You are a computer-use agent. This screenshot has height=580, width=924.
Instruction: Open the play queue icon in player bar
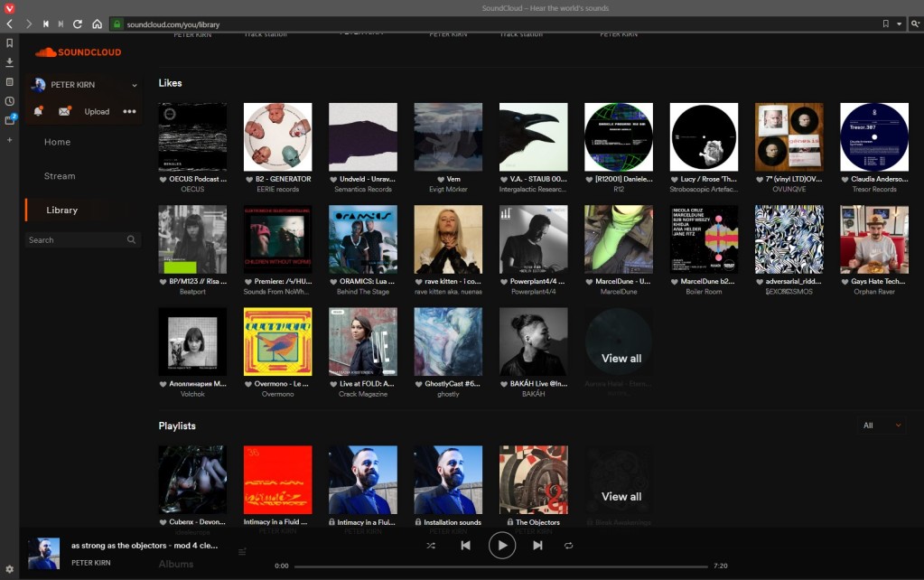pyautogui.click(x=242, y=551)
